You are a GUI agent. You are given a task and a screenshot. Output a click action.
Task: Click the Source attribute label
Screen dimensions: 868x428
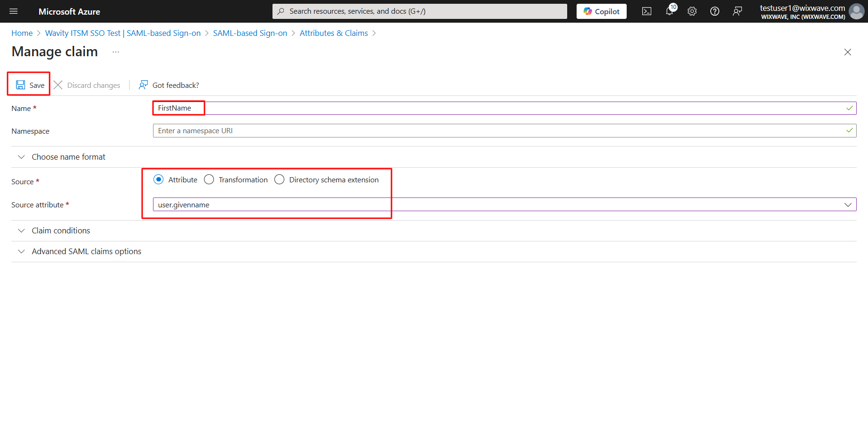[x=37, y=205]
